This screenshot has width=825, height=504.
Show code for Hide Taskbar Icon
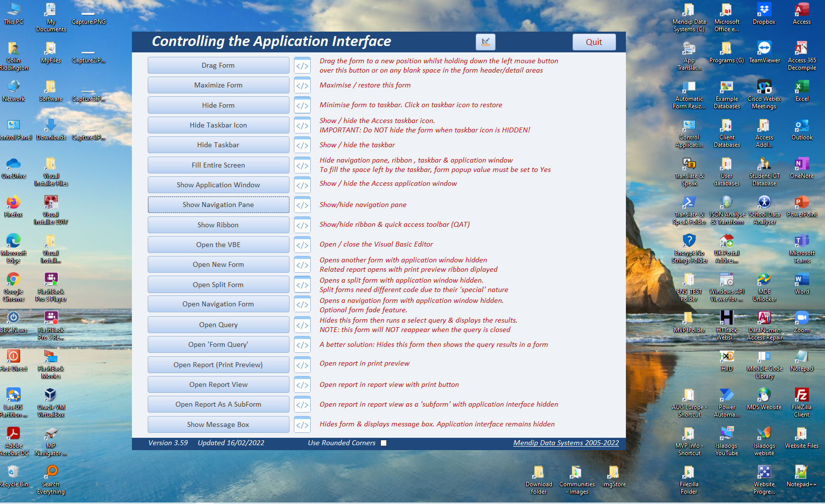(x=302, y=126)
